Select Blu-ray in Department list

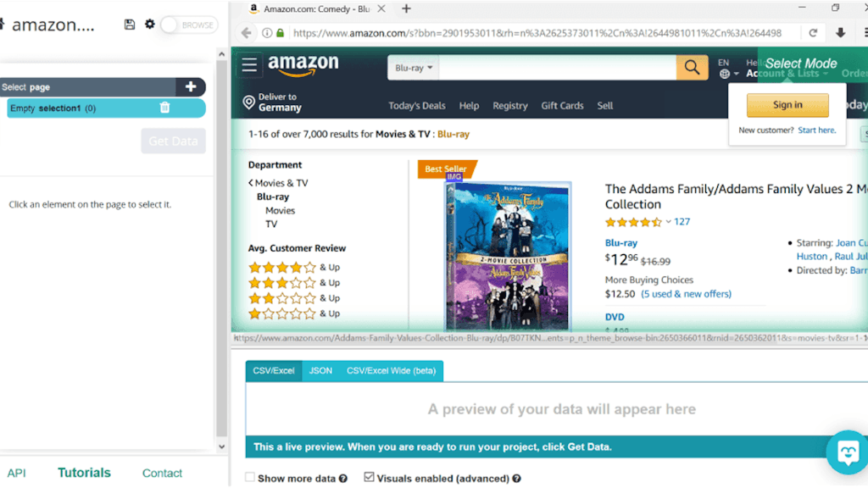[272, 197]
